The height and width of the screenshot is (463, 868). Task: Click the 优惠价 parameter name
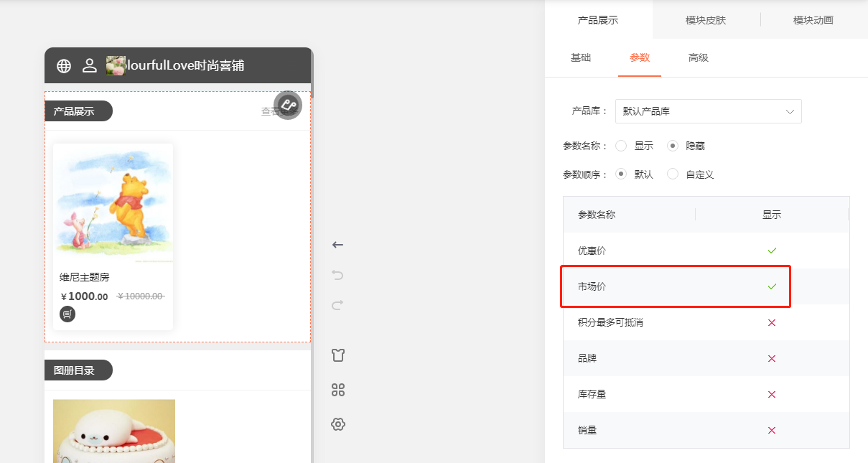tap(592, 251)
